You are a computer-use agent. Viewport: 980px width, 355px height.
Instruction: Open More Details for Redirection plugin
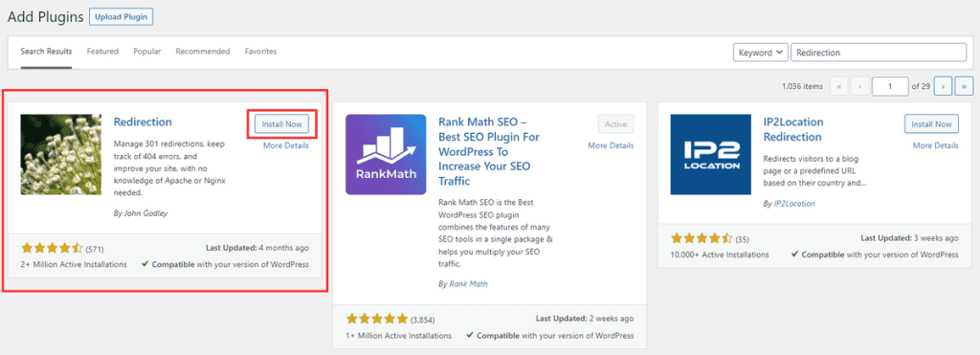tap(285, 145)
